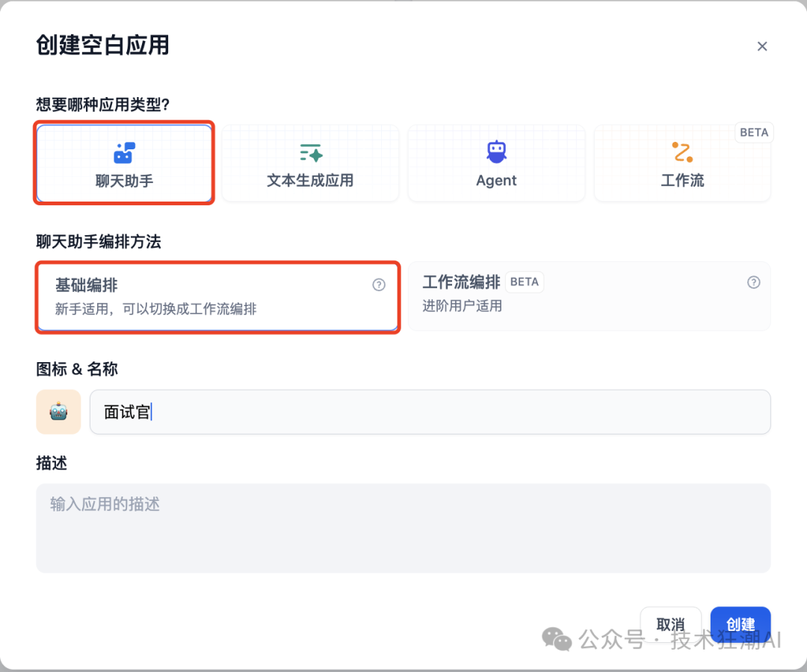
Task: Select 基础编排 orchestration method
Action: [217, 296]
